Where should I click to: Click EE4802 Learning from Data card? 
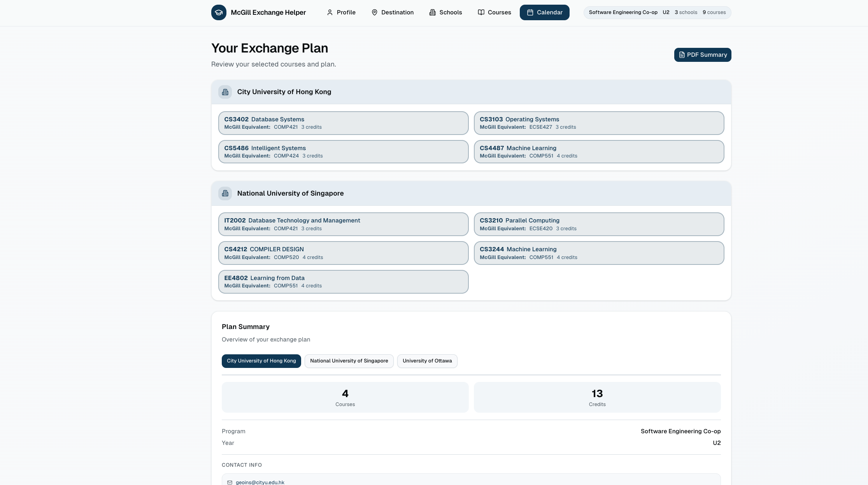pos(343,282)
